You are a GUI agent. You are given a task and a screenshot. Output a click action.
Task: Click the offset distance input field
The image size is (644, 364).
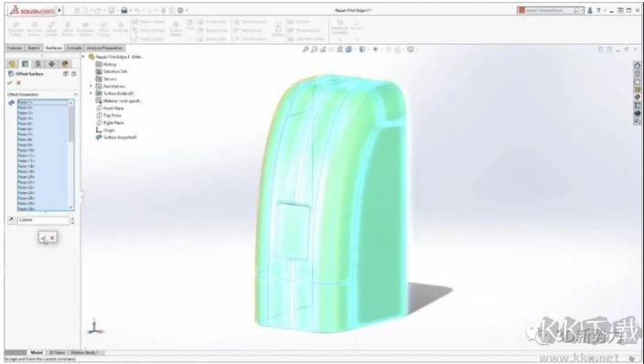pos(44,220)
